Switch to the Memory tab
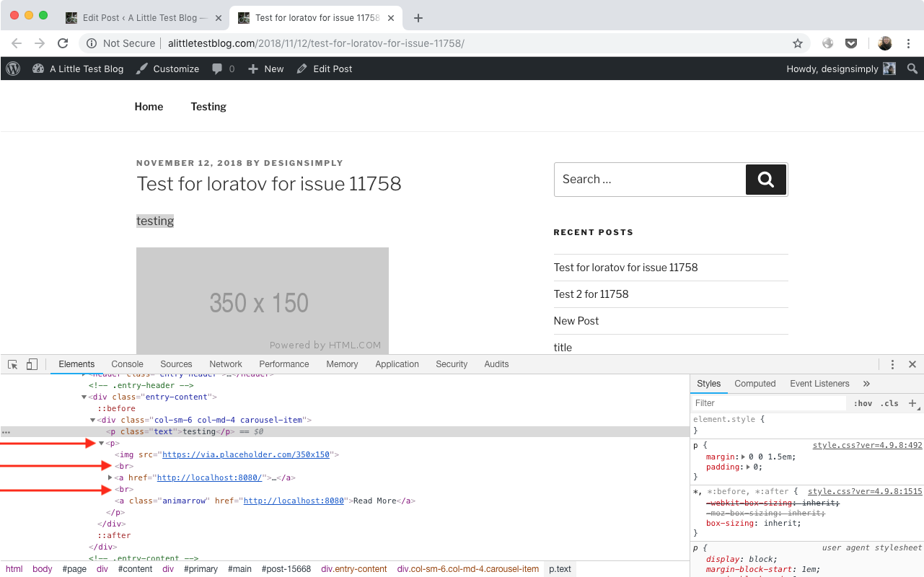This screenshot has width=924, height=577. pos(342,364)
